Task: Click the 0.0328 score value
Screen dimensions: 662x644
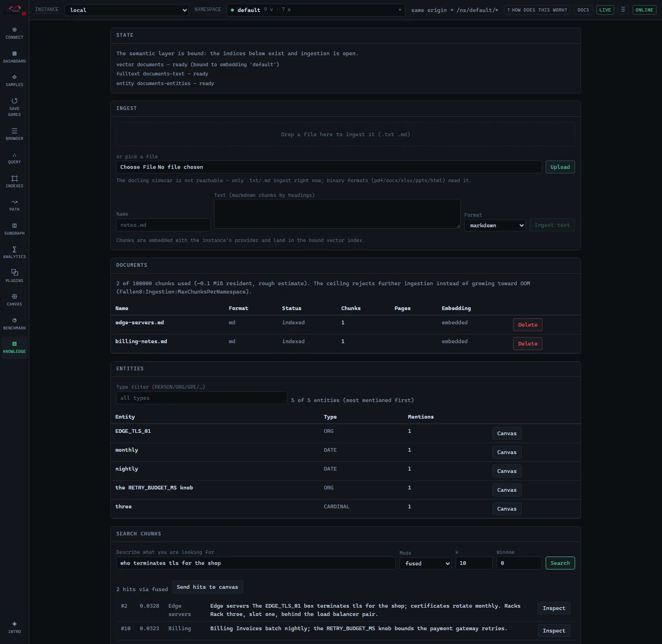Action: coord(149,606)
